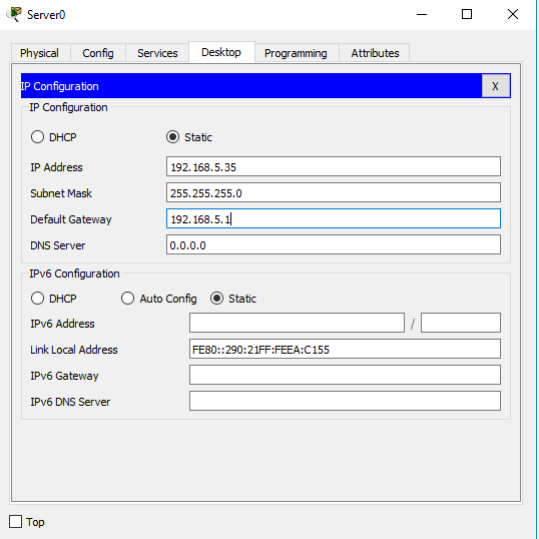Maximize the Server0 window

pos(466,14)
